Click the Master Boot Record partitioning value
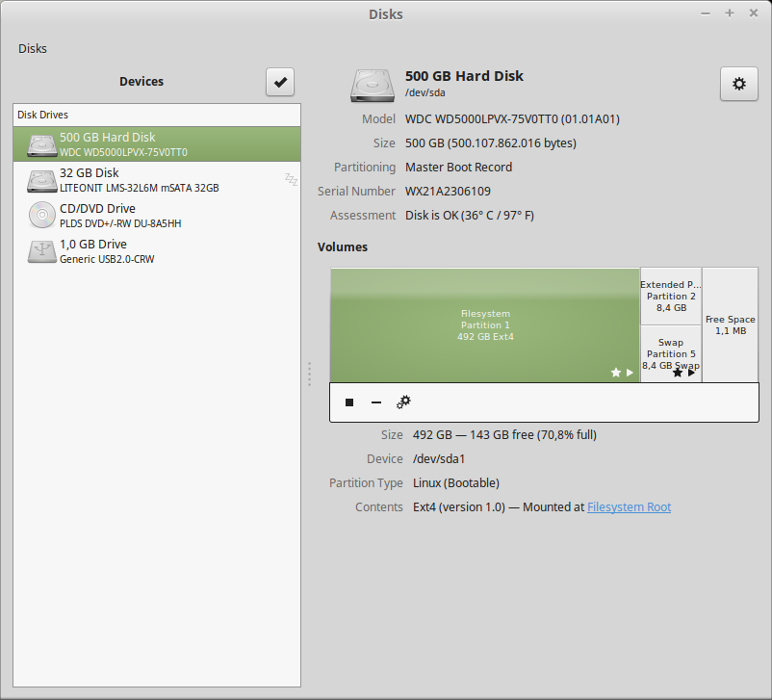Image resolution: width=772 pixels, height=700 pixels. (458, 168)
